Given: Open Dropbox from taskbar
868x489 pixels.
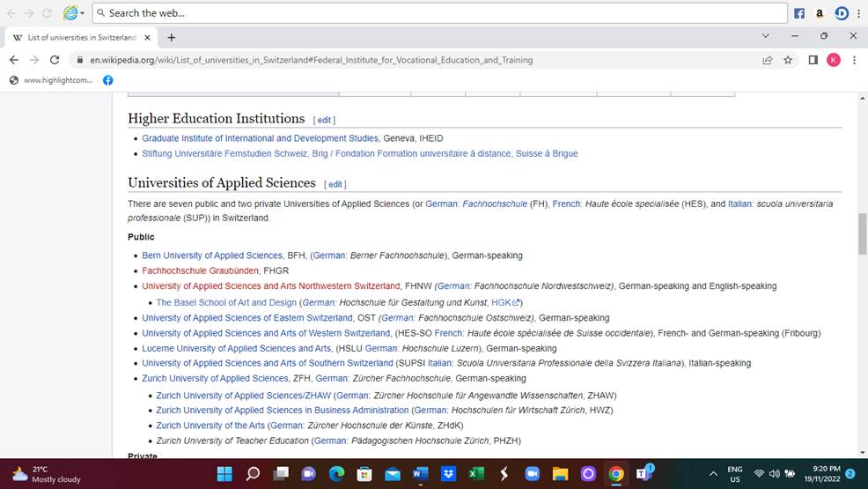Looking at the screenshot, I should pos(448,474).
